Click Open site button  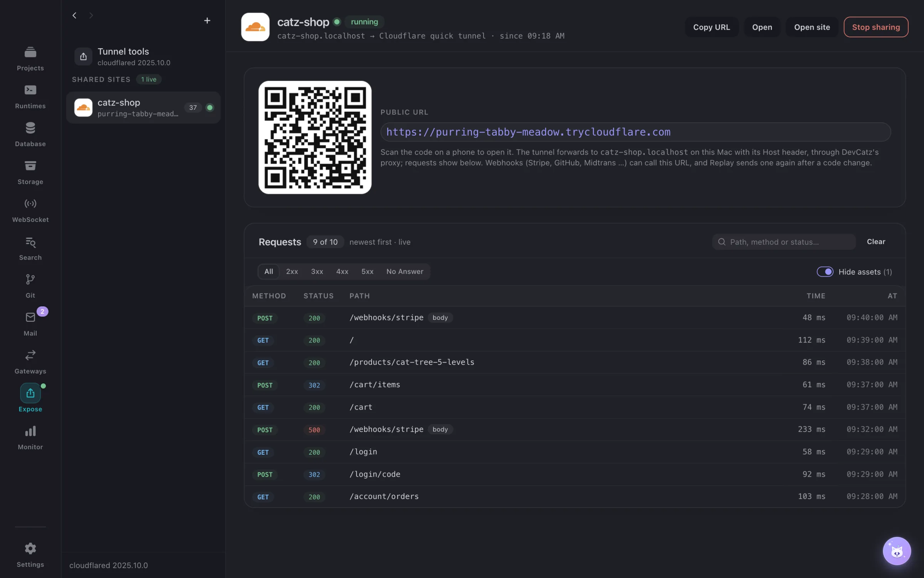(x=812, y=27)
